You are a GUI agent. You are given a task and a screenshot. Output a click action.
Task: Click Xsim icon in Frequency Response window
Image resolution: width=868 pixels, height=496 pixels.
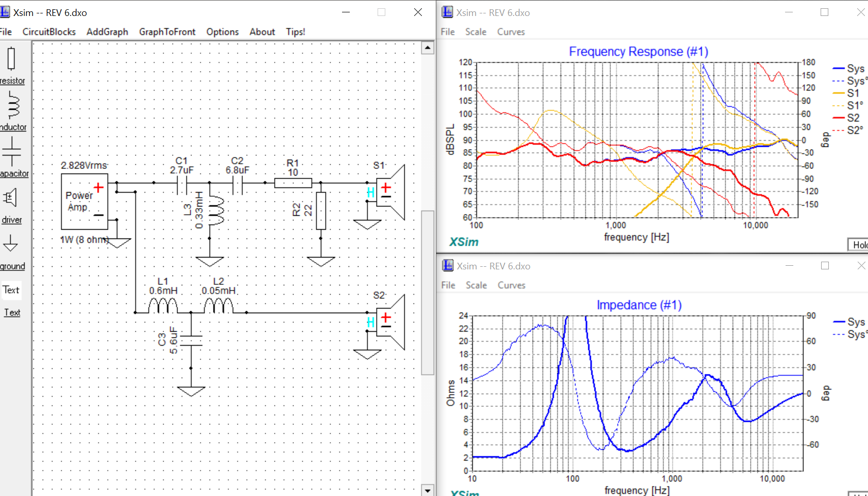[x=448, y=12]
